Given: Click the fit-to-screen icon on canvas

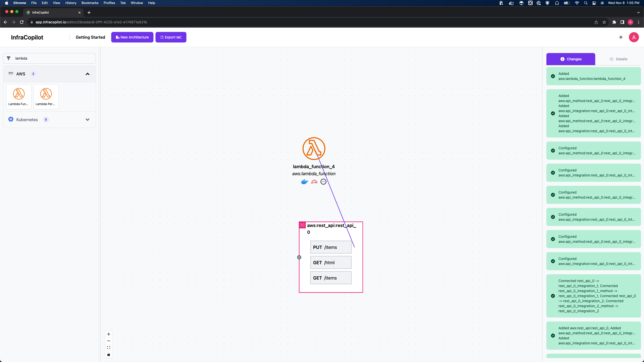Looking at the screenshot, I should (x=109, y=348).
